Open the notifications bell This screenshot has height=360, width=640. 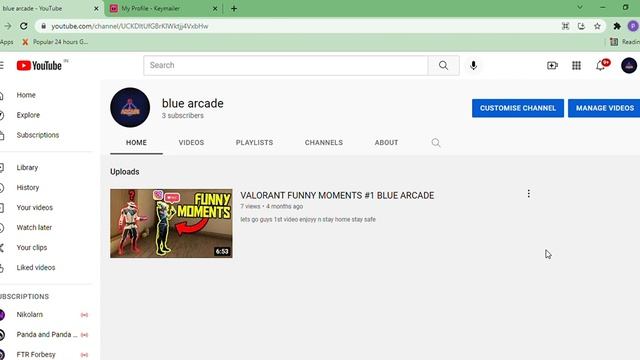coord(601,65)
